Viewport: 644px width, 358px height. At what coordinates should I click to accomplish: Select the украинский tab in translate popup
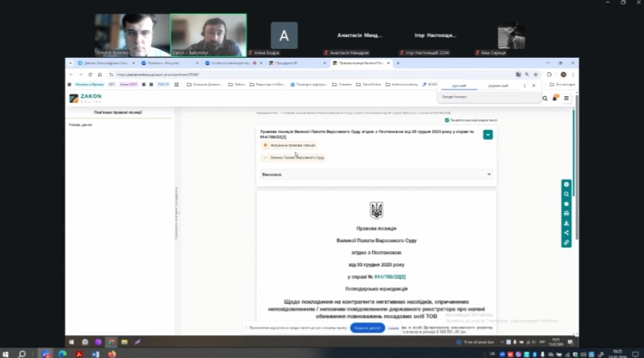tap(497, 86)
